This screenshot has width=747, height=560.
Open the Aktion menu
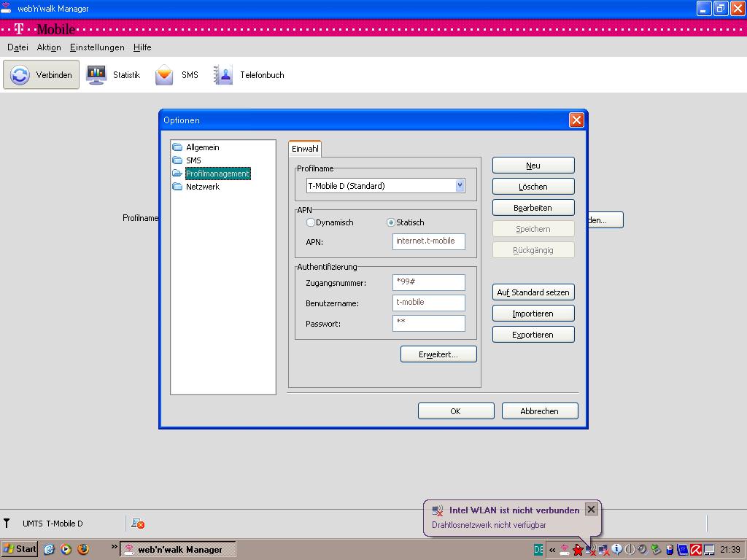click(x=49, y=47)
